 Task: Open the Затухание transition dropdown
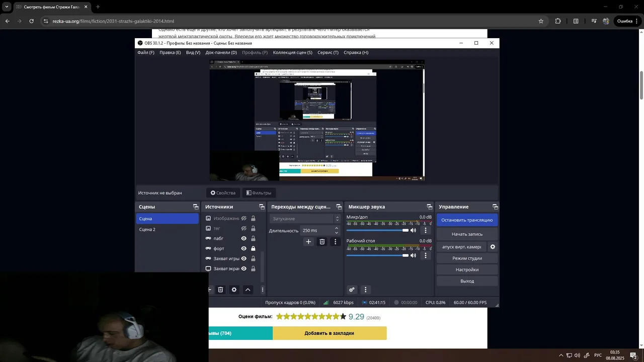[x=304, y=218]
